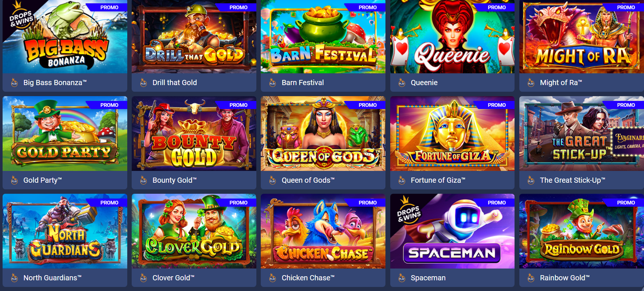644x291 pixels.
Task: Click PROMO badge on Gold Party tile
Action: click(109, 105)
